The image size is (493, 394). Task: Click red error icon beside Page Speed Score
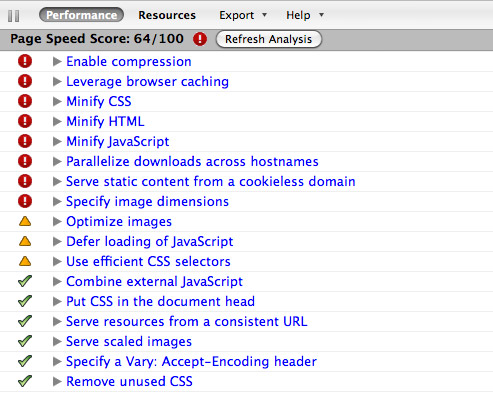tap(200, 39)
